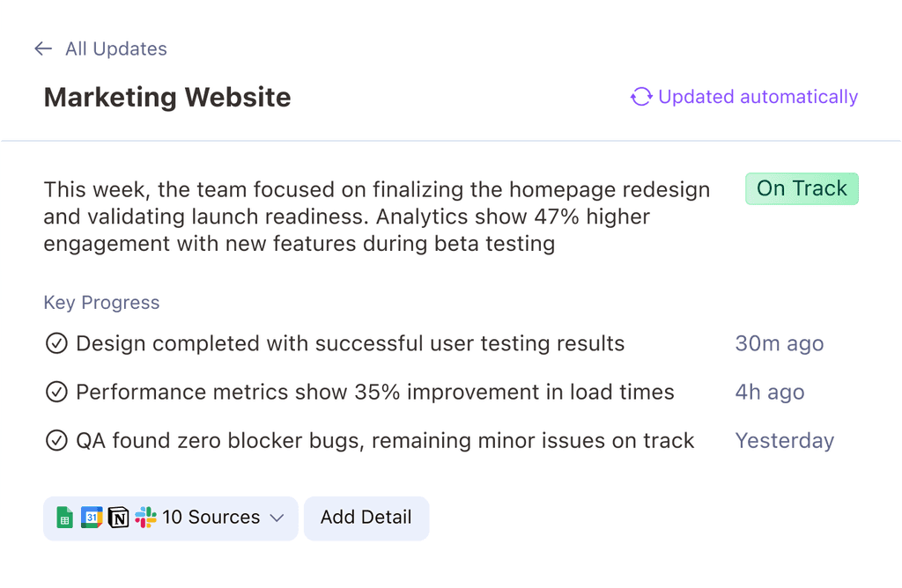Open the Google Sheets source icon
Screen dimensions: 902x588
tap(64, 518)
